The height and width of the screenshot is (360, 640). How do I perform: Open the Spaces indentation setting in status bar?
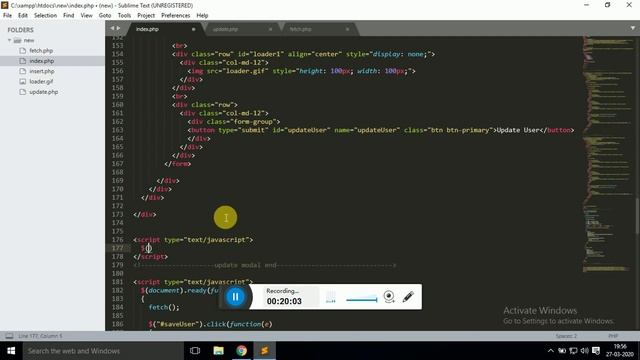[x=566, y=336]
